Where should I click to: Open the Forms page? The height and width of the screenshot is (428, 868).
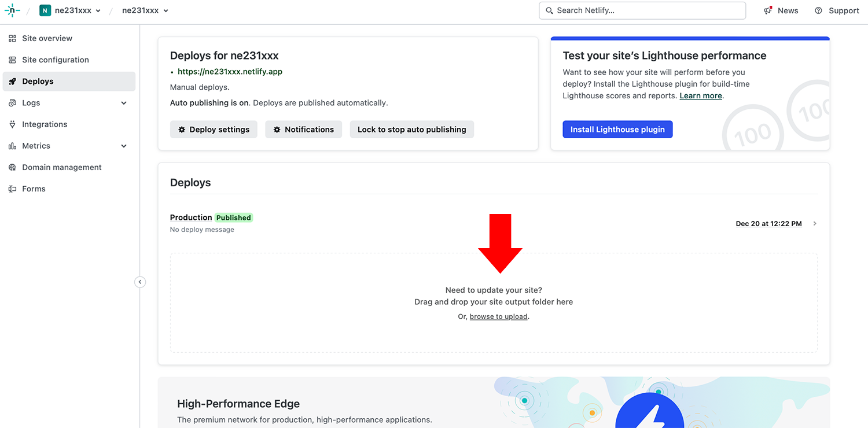[x=69, y=189]
